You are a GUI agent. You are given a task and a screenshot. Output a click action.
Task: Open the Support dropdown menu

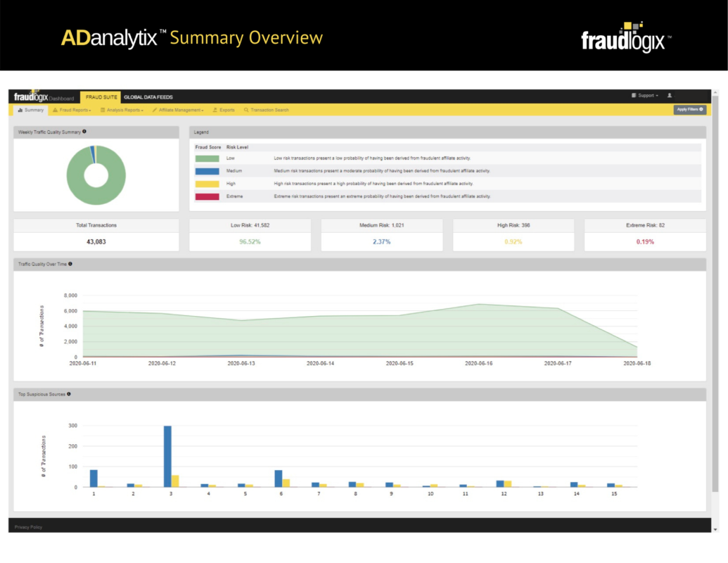[x=645, y=95]
